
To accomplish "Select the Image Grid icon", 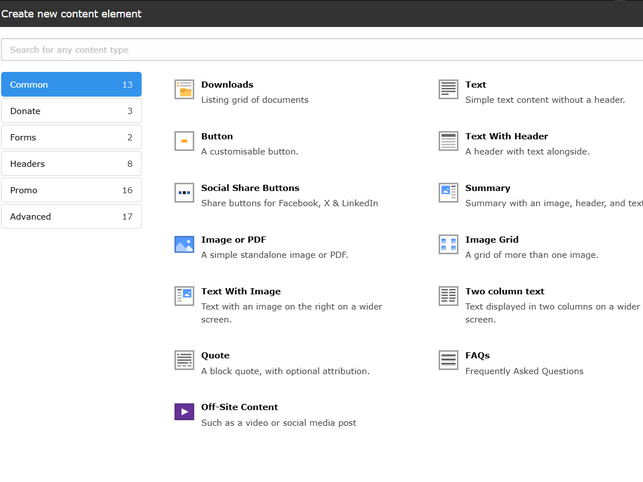I will pos(448,245).
